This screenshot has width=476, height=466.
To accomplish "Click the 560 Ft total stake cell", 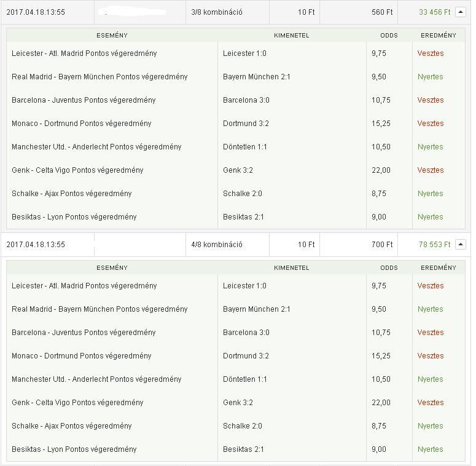I will (x=382, y=12).
